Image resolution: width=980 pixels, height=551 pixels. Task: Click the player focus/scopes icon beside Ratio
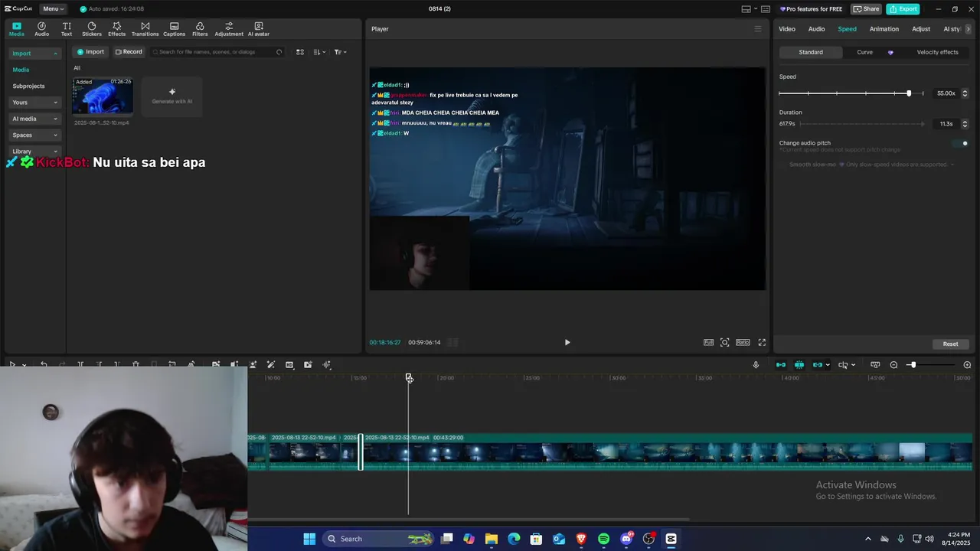724,342
